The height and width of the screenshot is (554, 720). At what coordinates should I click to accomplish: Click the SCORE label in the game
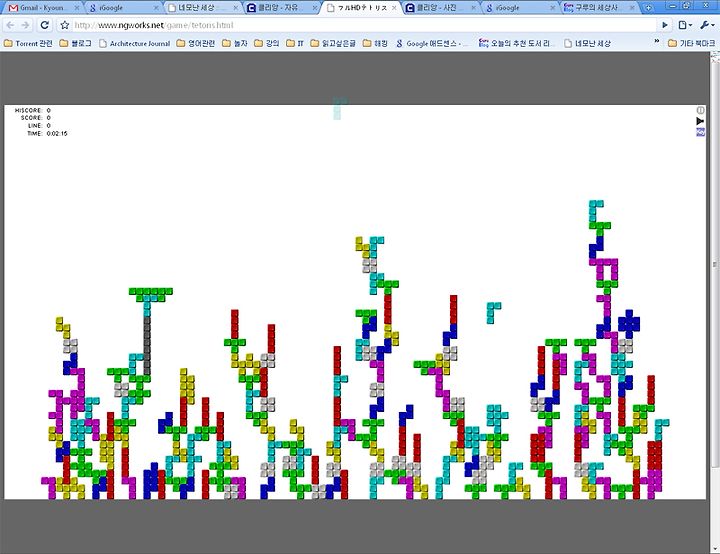32,118
